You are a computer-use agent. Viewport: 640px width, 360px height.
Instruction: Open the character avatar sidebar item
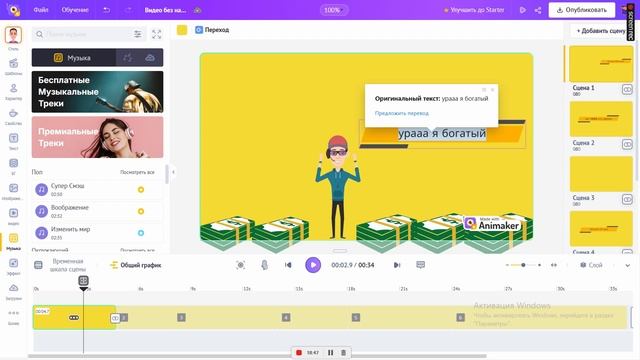coord(13,38)
